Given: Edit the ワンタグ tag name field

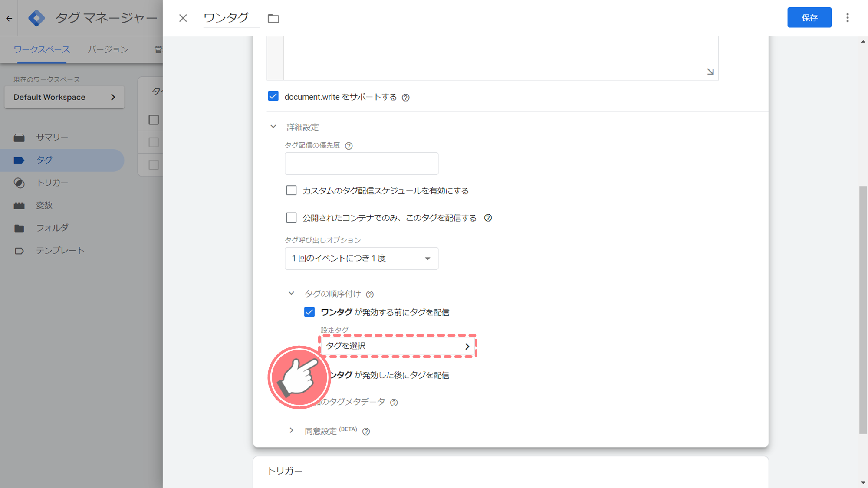Looking at the screenshot, I should click(231, 18).
